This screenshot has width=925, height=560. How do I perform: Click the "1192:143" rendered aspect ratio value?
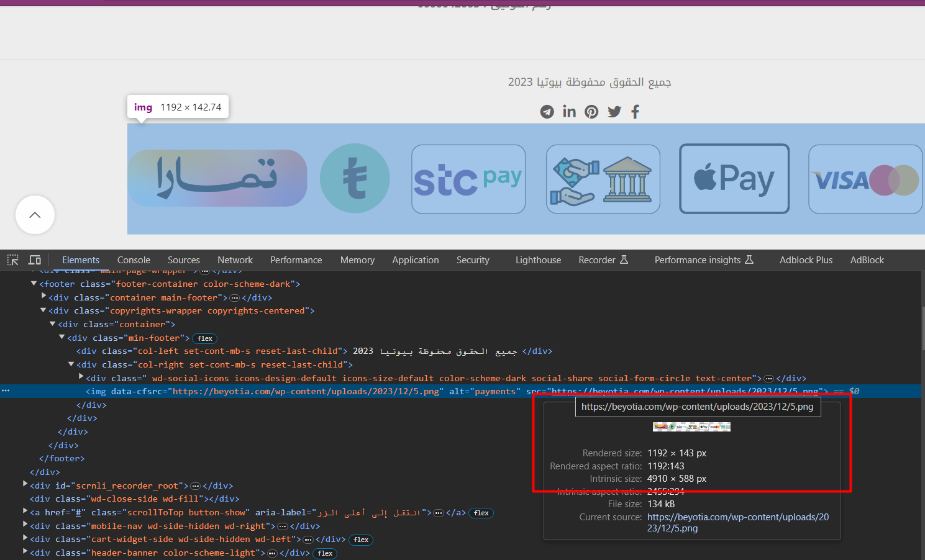(x=666, y=466)
